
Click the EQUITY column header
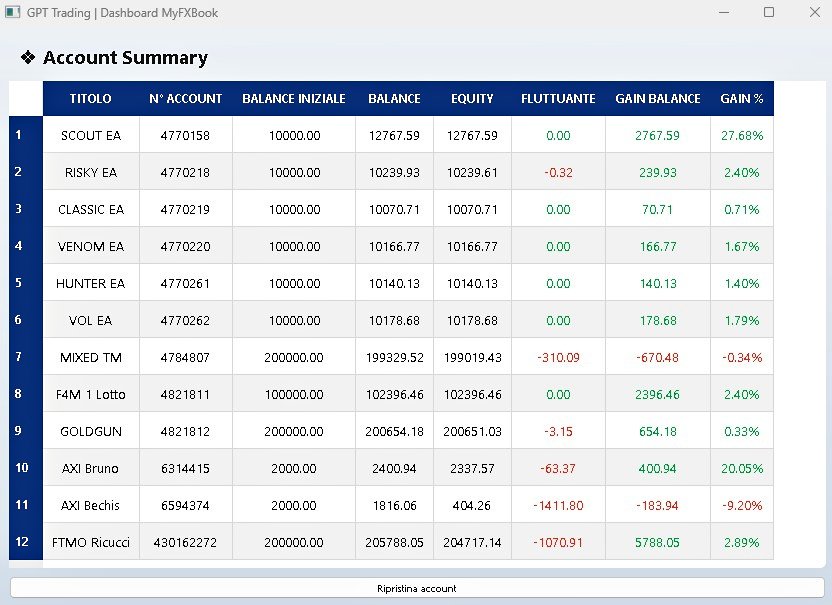tap(472, 99)
